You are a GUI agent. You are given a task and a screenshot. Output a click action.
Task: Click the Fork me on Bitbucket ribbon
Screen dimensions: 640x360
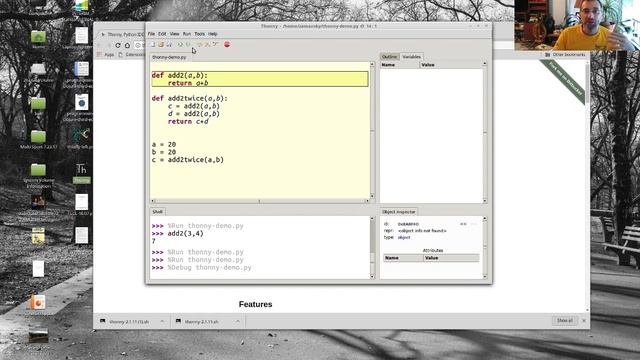565,79
